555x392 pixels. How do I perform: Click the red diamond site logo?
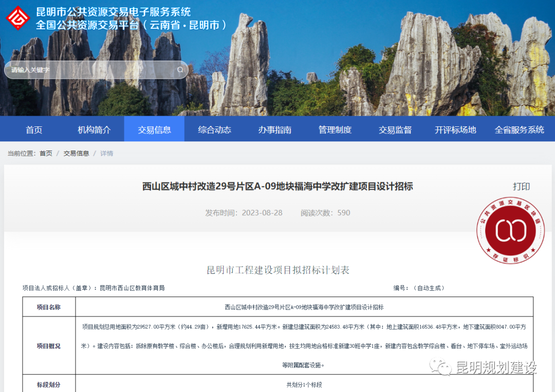[x=19, y=18]
